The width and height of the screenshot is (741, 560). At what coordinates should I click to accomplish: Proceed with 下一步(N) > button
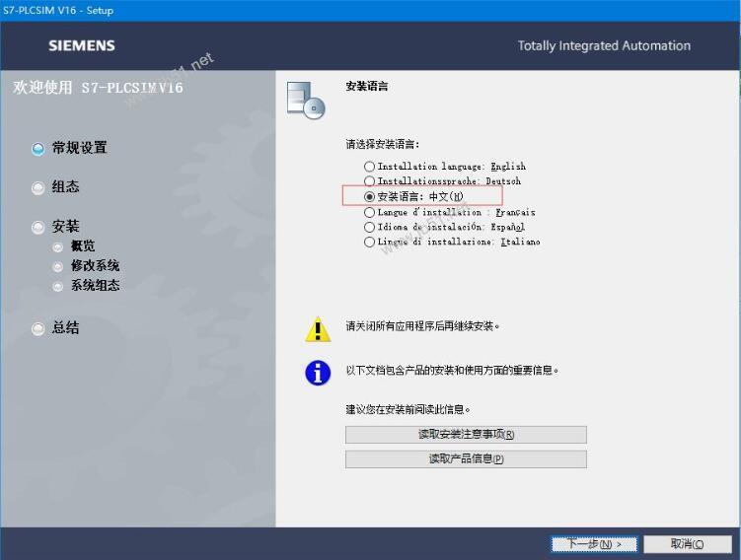(x=594, y=544)
